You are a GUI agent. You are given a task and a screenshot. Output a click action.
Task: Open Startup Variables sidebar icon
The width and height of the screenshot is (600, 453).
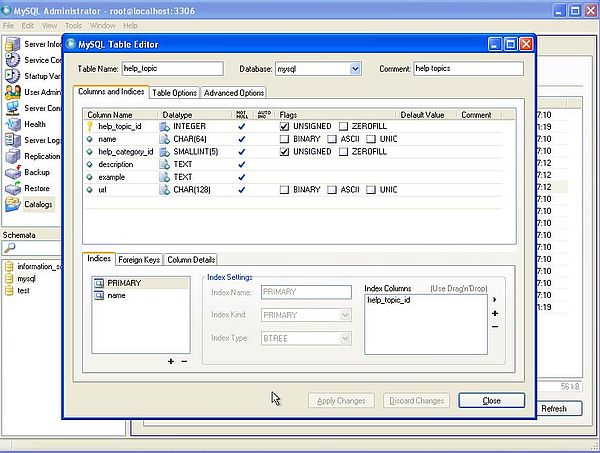click(x=12, y=76)
